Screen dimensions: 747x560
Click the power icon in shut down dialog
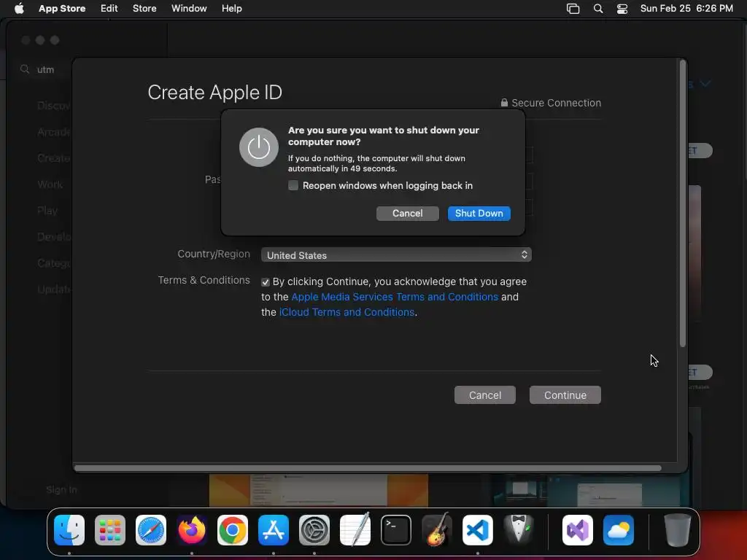259,147
